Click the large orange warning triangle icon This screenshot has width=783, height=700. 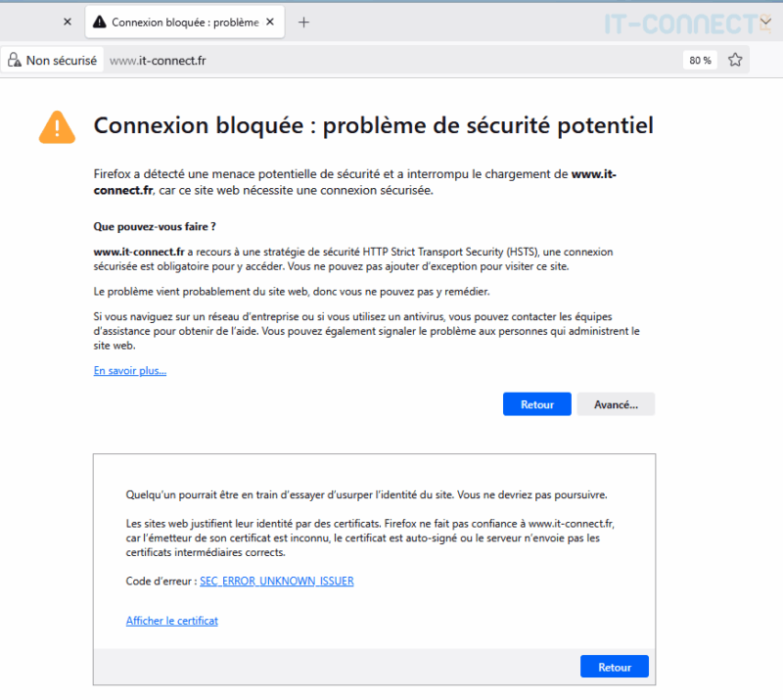tap(57, 126)
